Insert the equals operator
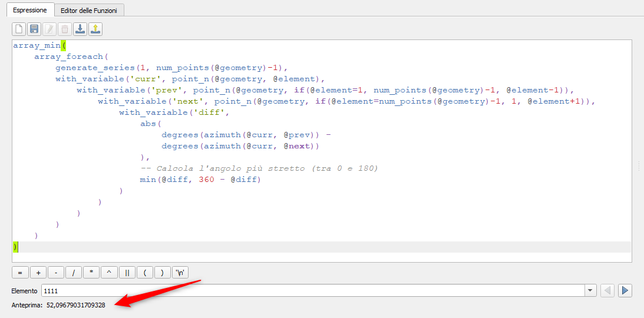644x318 pixels. [x=20, y=273]
